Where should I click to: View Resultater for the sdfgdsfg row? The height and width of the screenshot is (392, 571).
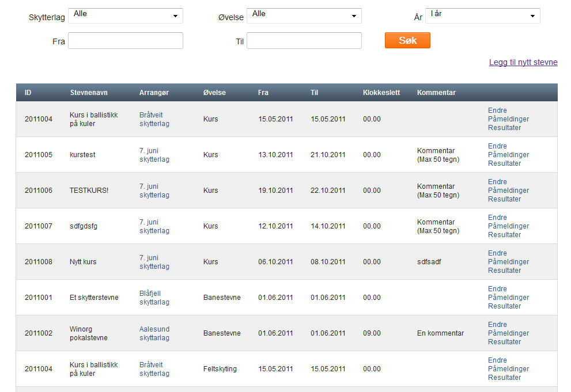504,235
